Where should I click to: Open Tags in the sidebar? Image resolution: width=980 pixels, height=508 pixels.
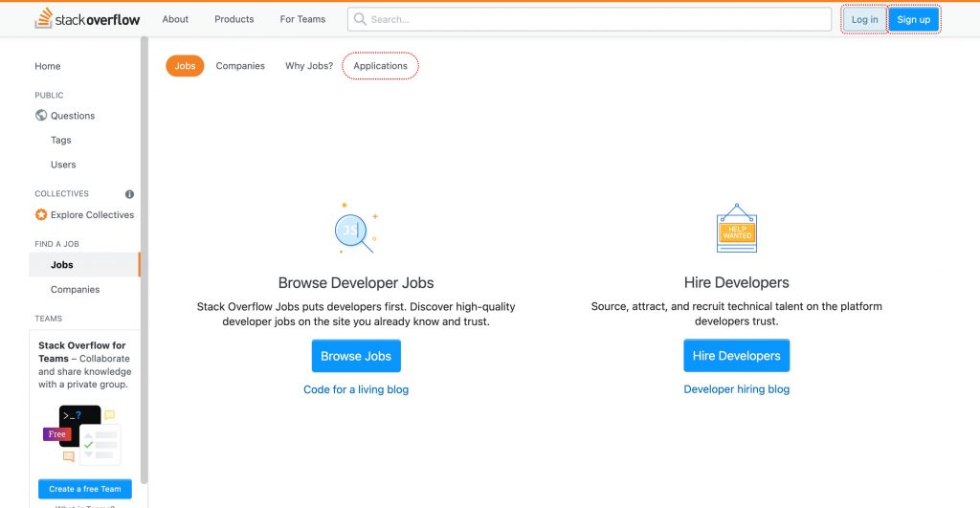(x=60, y=140)
